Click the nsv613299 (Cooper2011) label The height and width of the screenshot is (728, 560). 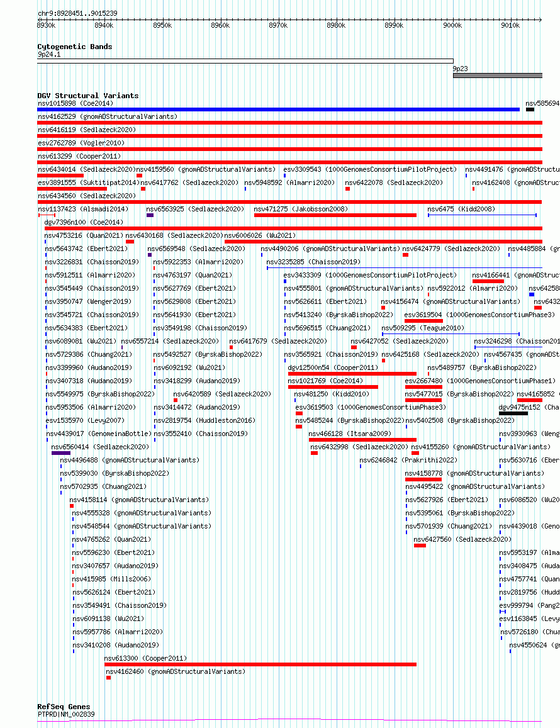pyautogui.click(x=79, y=156)
